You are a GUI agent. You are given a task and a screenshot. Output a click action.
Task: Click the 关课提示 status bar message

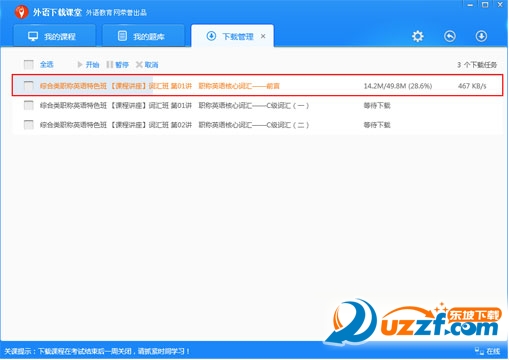[97, 351]
